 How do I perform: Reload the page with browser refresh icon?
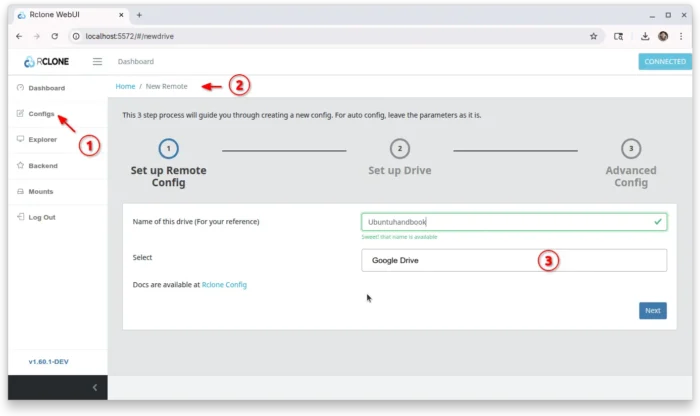tap(55, 36)
